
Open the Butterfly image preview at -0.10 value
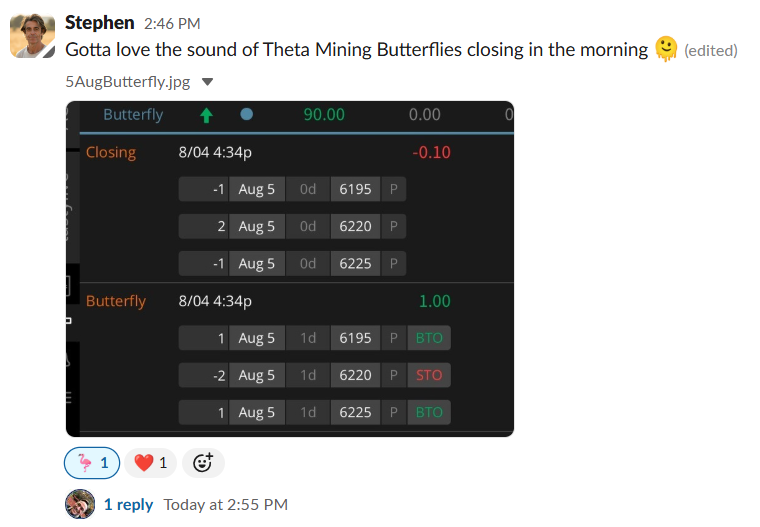tap(431, 153)
